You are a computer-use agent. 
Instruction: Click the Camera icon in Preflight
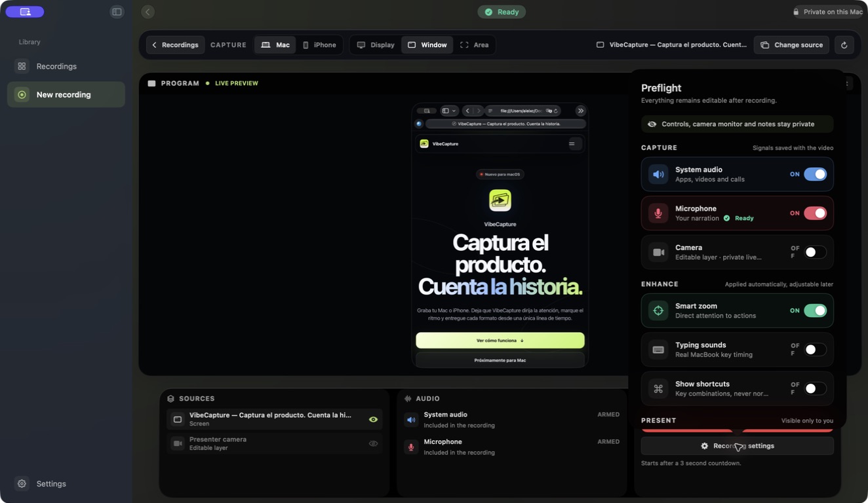click(x=658, y=252)
